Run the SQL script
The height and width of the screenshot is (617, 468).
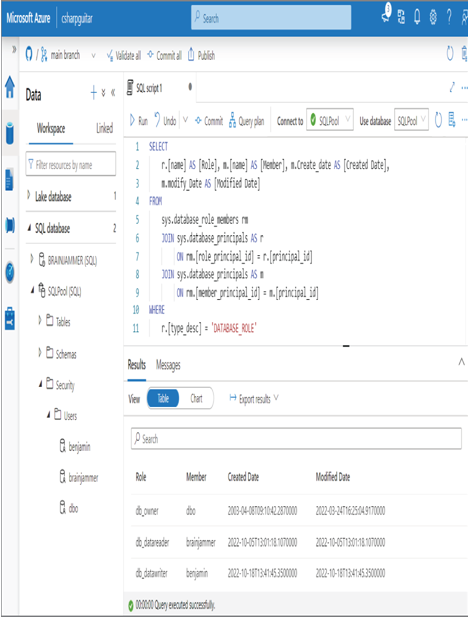(139, 120)
